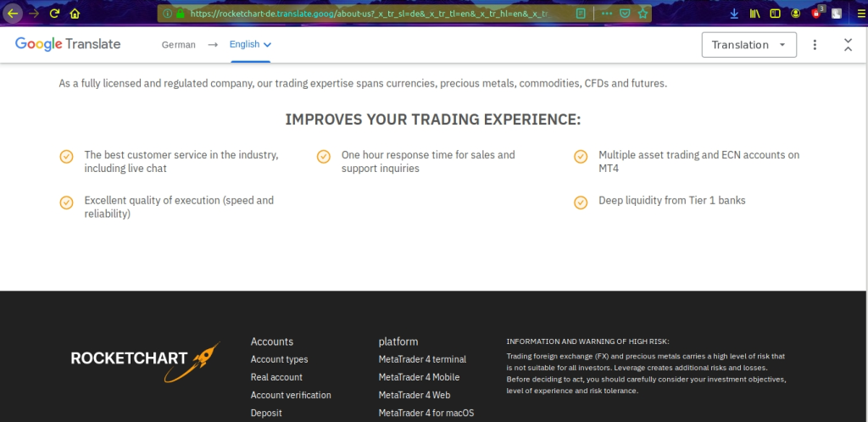Open Real account footer link
868x422 pixels.
(276, 377)
